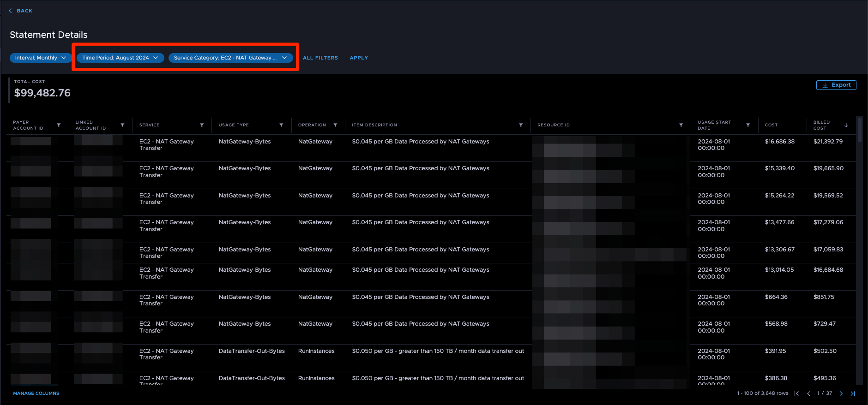
Task: Go back using the BACK link
Action: click(x=20, y=11)
